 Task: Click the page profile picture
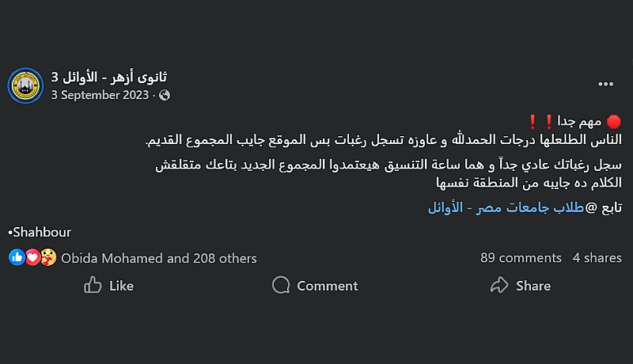[25, 85]
